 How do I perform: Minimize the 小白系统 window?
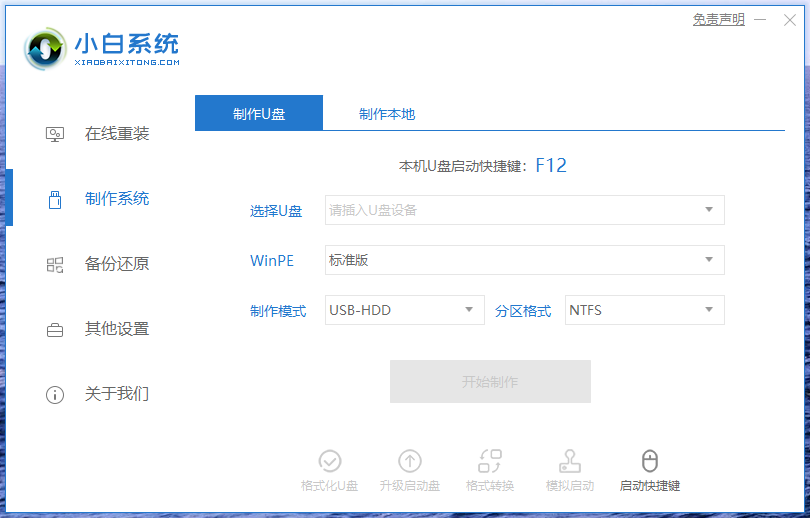tap(761, 20)
